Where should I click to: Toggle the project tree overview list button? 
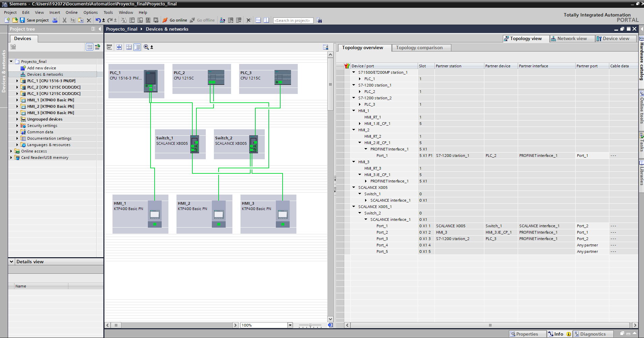pos(89,47)
